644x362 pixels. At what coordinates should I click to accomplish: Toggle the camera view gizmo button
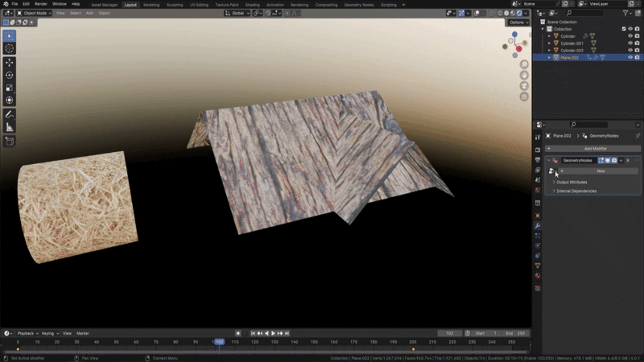pyautogui.click(x=524, y=86)
